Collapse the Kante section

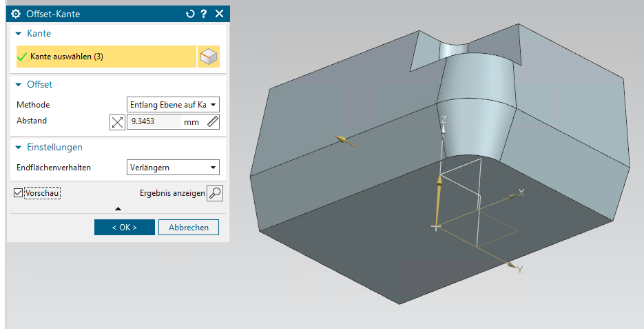[19, 34]
